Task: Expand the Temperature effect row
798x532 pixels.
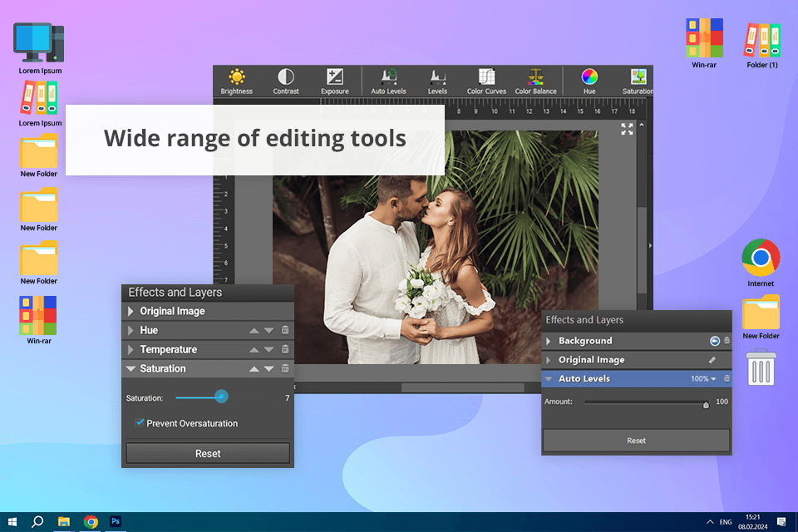Action: click(x=131, y=350)
